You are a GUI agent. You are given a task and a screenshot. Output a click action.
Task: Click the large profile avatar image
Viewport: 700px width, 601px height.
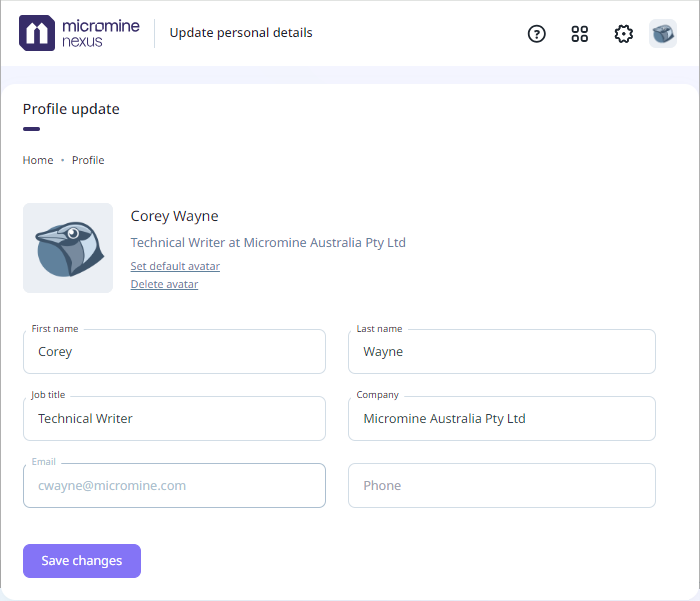tap(68, 248)
